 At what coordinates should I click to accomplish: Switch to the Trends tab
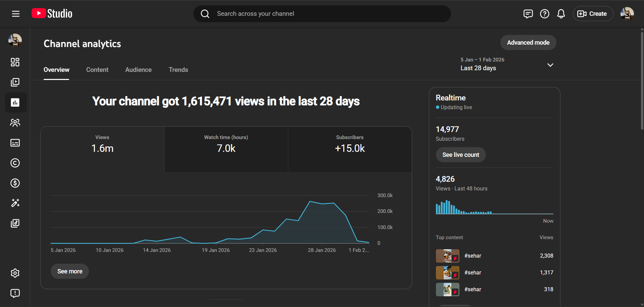tap(178, 70)
